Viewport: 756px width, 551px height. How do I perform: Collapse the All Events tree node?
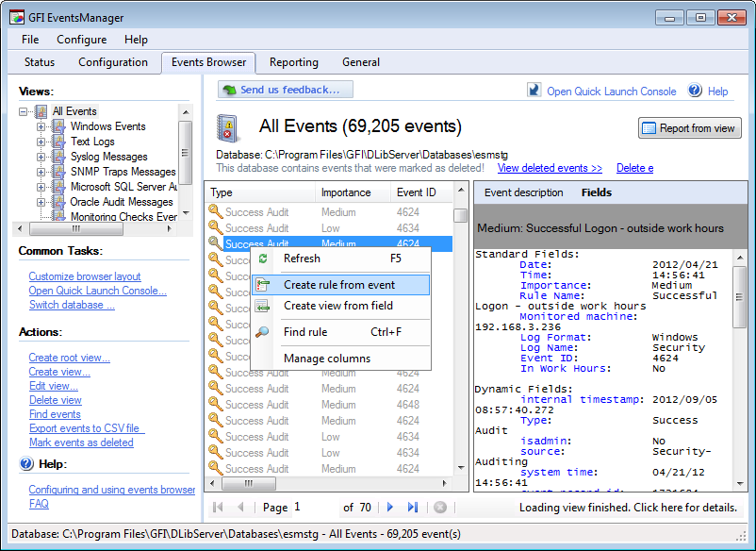coord(24,111)
